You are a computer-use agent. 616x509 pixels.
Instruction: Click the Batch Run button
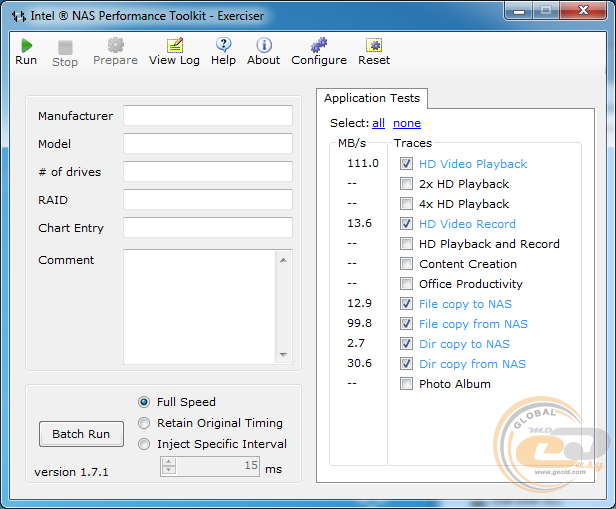pos(81,434)
